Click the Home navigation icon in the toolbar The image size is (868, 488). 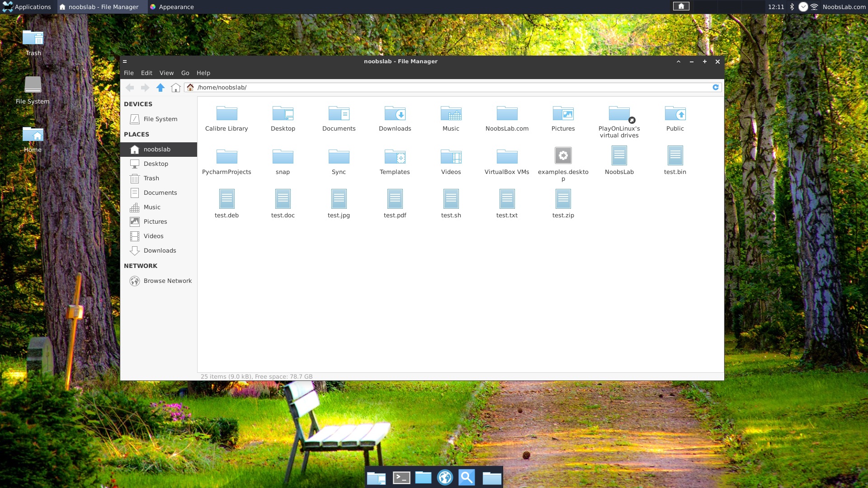[x=176, y=88]
